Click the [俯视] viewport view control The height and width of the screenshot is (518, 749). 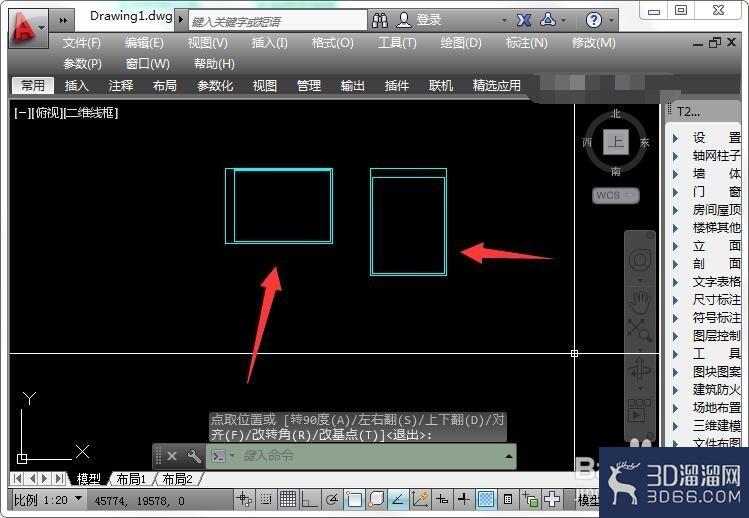(47, 113)
